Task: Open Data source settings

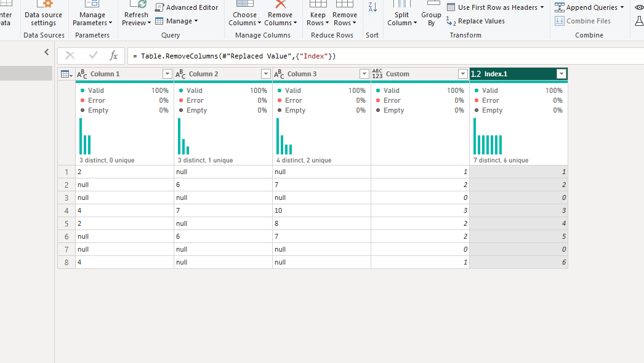Action: click(44, 14)
